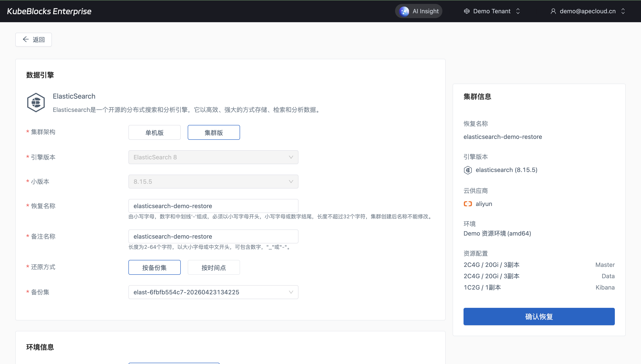Screen dimensions: 641x364
Task: Click the tenant switcher up-down arrows
Action: [518, 11]
